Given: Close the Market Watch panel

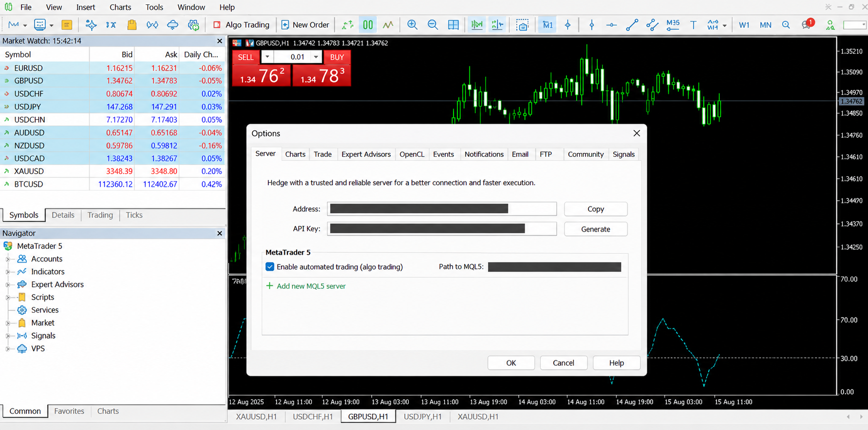Looking at the screenshot, I should pyautogui.click(x=220, y=41).
